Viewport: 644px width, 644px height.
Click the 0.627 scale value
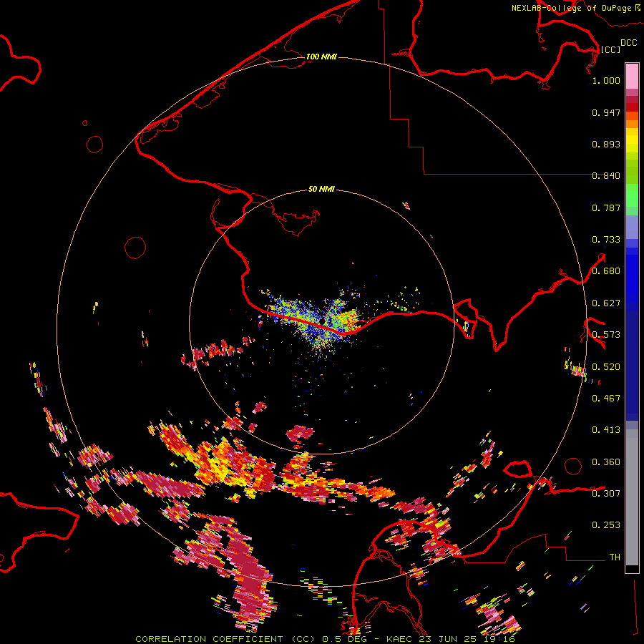606,303
